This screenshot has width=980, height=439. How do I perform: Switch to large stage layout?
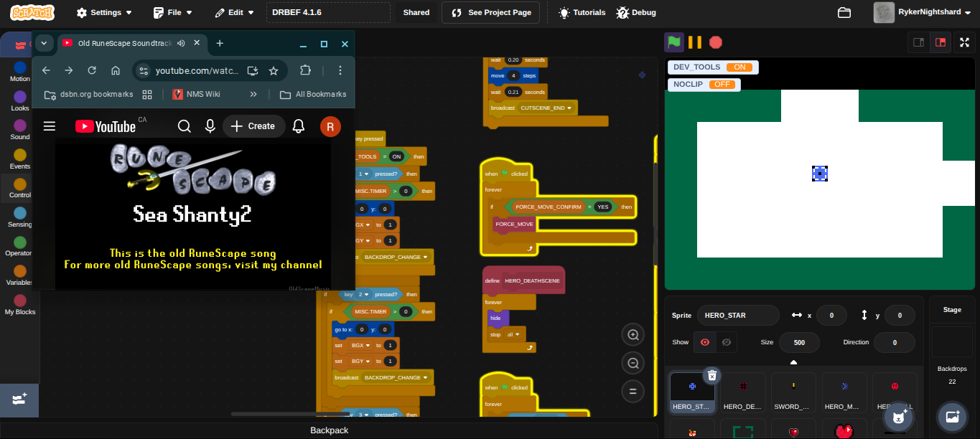pyautogui.click(x=941, y=42)
